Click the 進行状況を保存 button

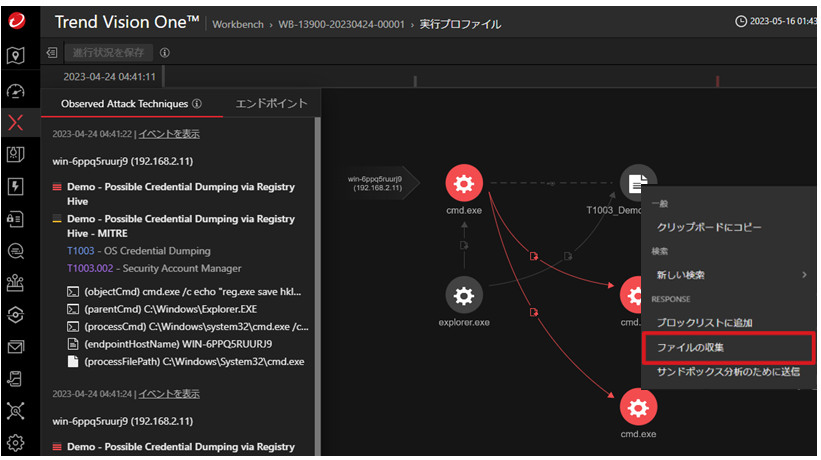(108, 53)
